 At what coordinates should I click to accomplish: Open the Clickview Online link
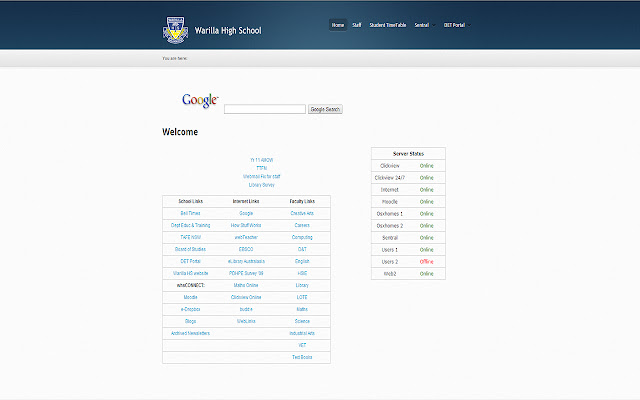coord(246,297)
